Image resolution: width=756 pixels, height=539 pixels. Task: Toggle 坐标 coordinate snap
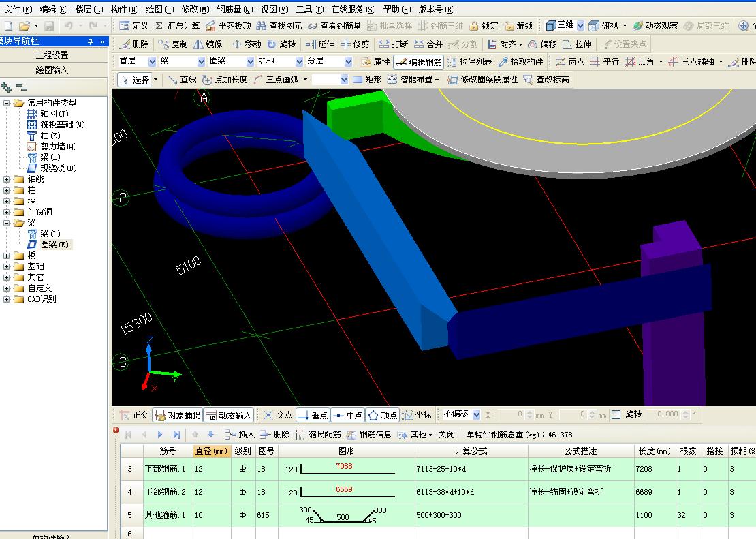point(417,415)
